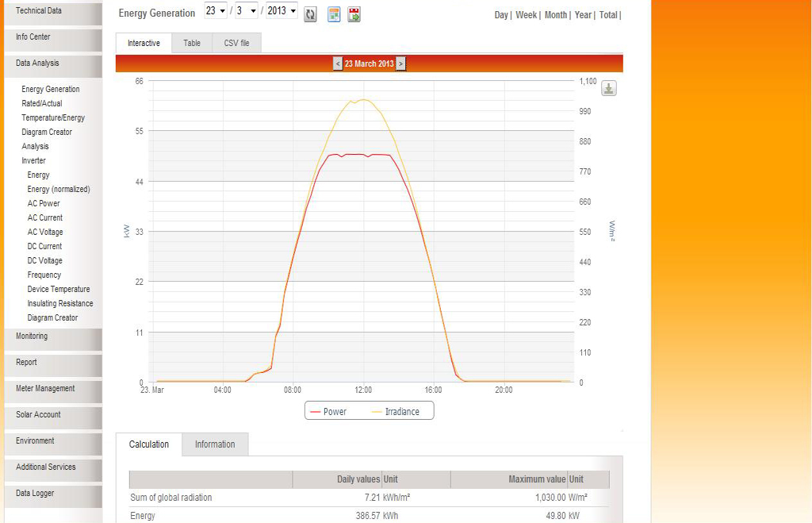Select the Week view link
The height and width of the screenshot is (523, 812).
[526, 15]
